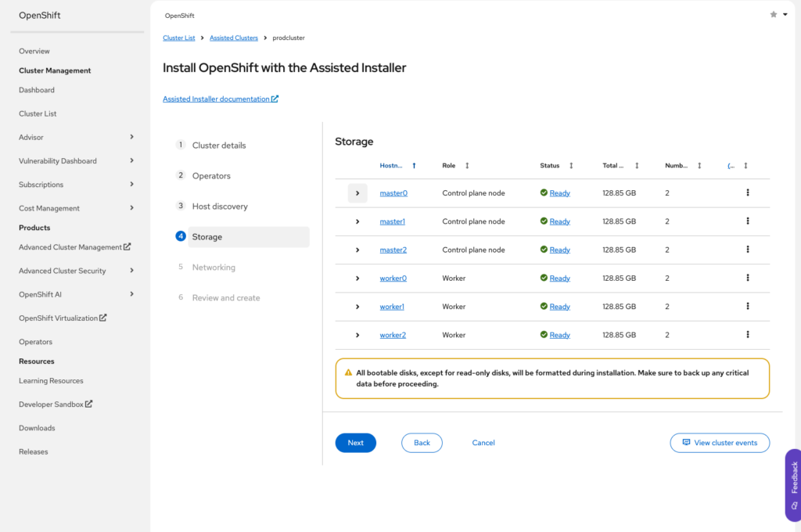The image size is (801, 532).
Task: Go to the Host discovery wizard step
Action: (219, 207)
